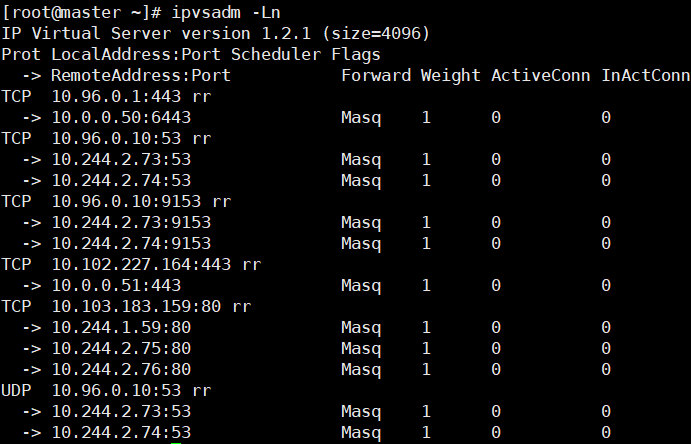Click the ActiveConn column header

tap(541, 75)
